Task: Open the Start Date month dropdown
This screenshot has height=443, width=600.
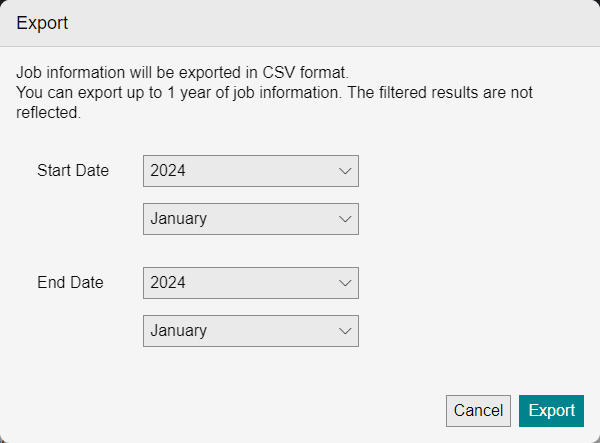Action: coord(250,219)
